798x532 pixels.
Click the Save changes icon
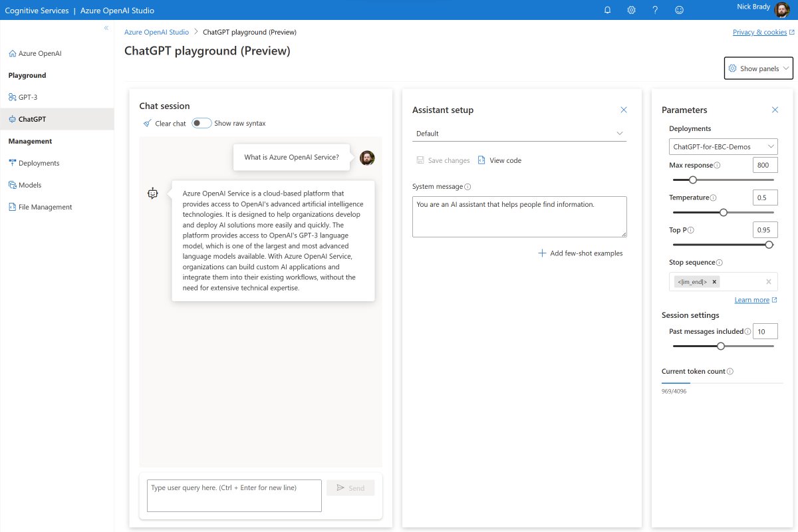(x=420, y=160)
